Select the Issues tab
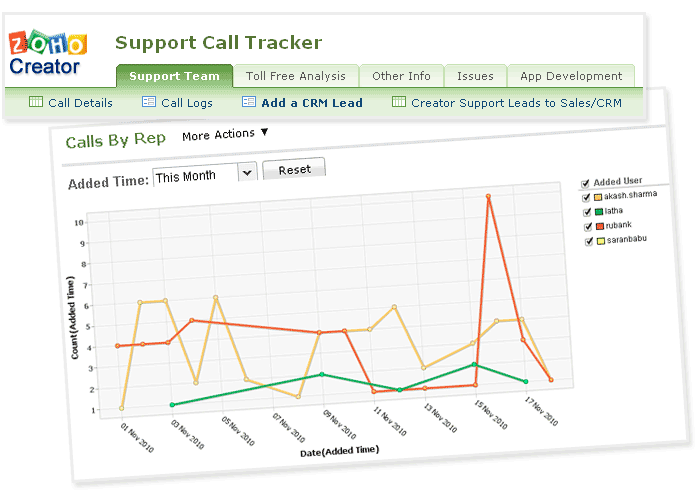The height and width of the screenshot is (498, 697). pyautogui.click(x=475, y=76)
